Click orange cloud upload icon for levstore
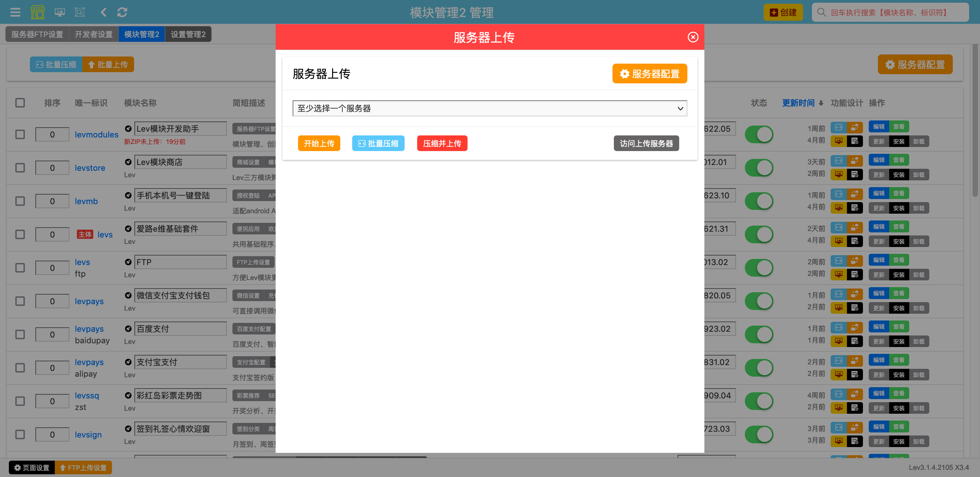 click(854, 161)
